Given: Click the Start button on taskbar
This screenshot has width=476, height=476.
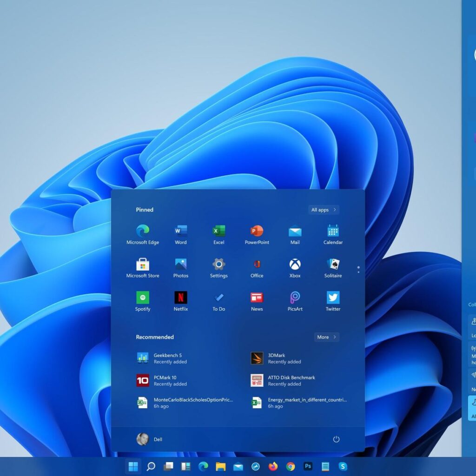Looking at the screenshot, I should tap(133, 466).
